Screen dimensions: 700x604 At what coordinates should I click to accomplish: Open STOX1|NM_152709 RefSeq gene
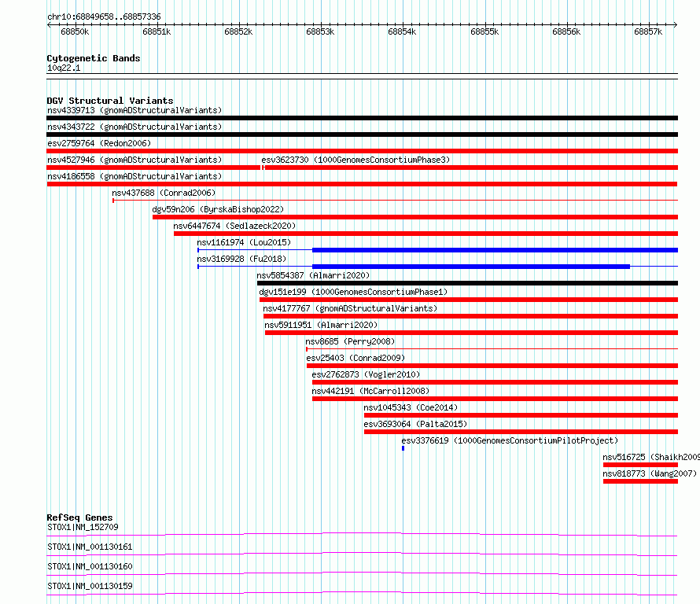(83, 527)
